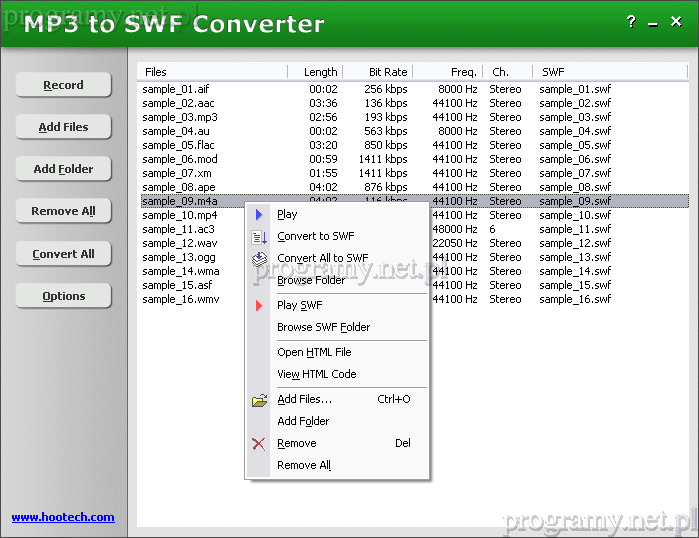This screenshot has height=538, width=699.
Task: Choose Remove All in the context menu
Action: coord(303,465)
